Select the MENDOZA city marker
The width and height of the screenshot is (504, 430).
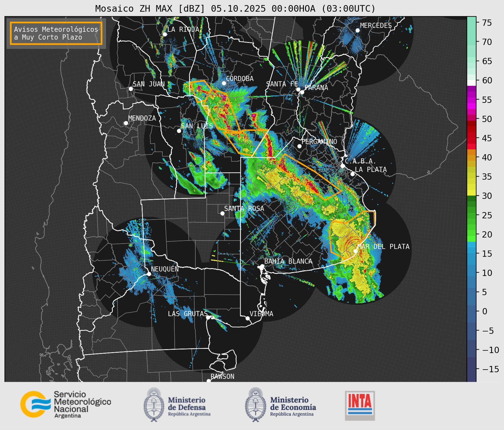click(x=126, y=123)
